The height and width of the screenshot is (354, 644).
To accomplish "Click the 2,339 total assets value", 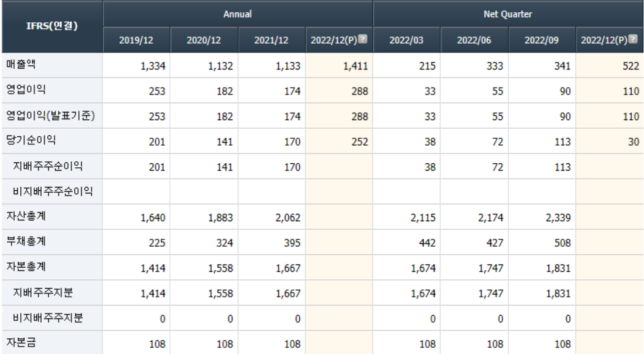I will click(558, 218).
